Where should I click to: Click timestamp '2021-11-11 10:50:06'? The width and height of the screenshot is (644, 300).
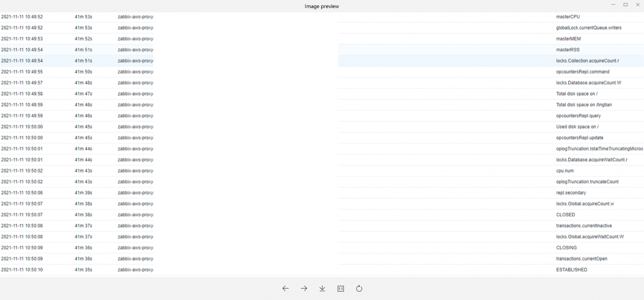(x=22, y=193)
